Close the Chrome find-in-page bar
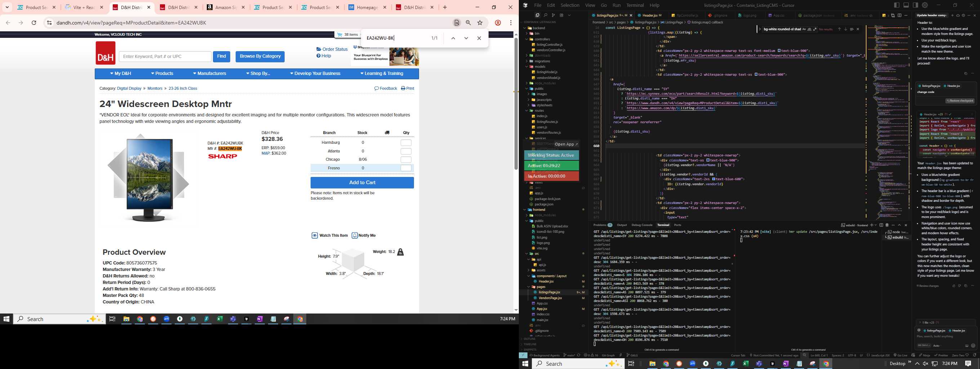Viewport: 980px width, 369px height. click(x=479, y=38)
